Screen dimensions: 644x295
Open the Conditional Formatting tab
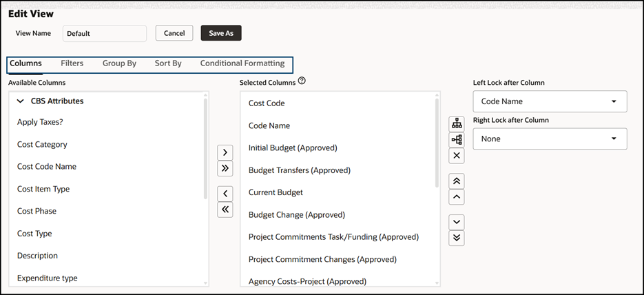coord(242,63)
